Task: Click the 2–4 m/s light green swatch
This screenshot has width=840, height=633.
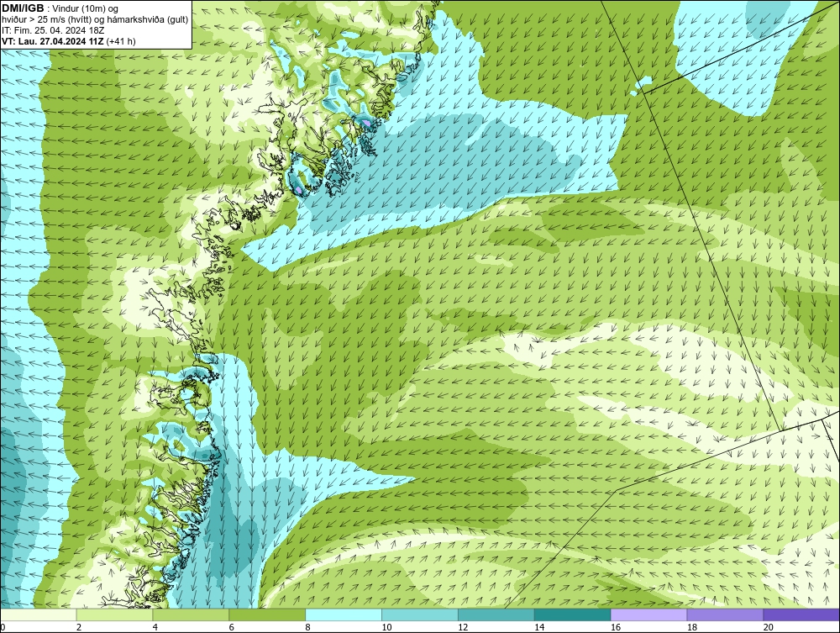Action: click(114, 615)
